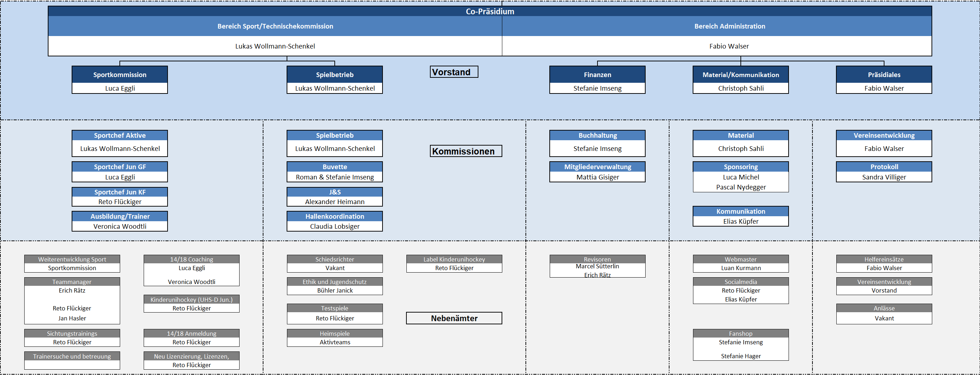Select the Protokoll box header
The width and height of the screenshot is (980, 375).
884,167
